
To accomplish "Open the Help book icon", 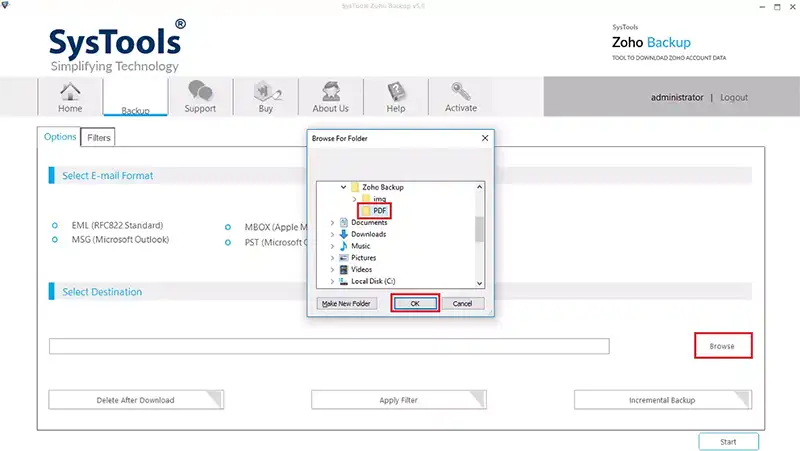I will point(396,91).
